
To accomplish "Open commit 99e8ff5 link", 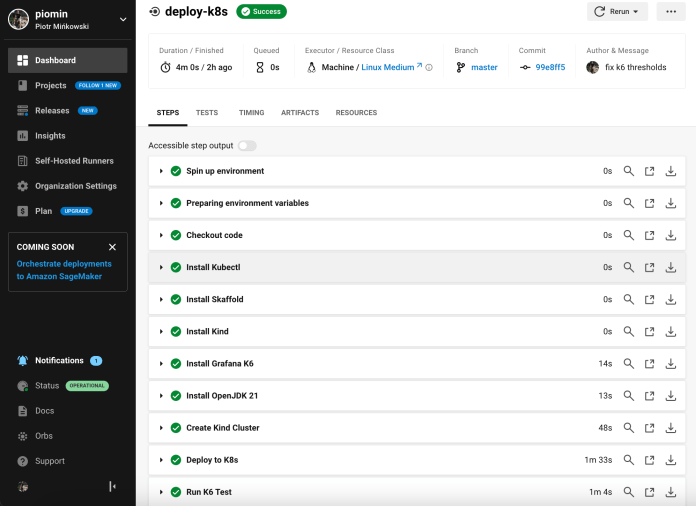I will (x=550, y=67).
